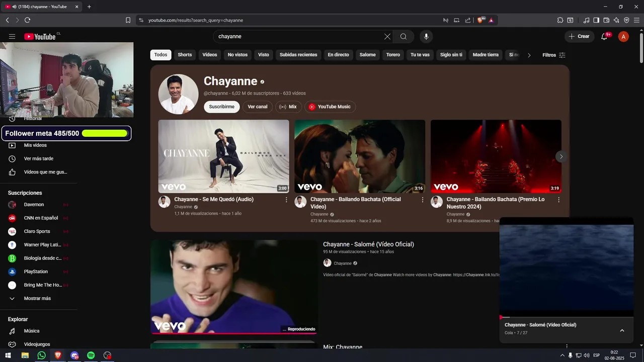The width and height of the screenshot is (644, 362).
Task: Open Se Me Quedó (Audio) thumbnail
Action: pos(223,156)
